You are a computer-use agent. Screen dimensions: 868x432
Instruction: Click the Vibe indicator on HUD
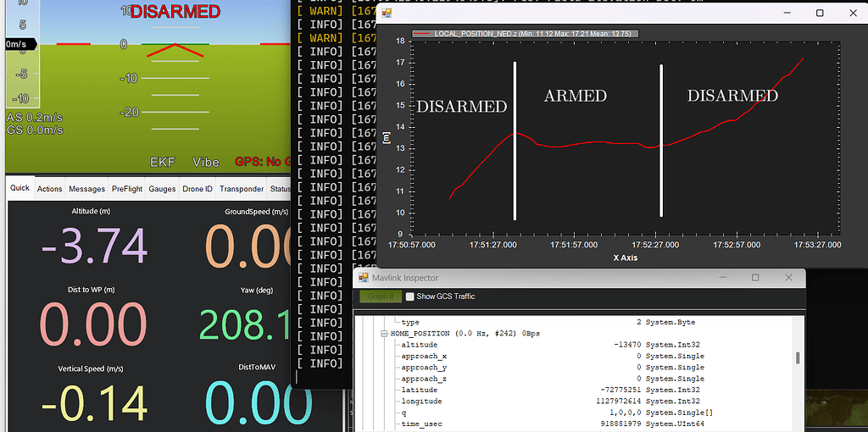[x=205, y=162]
